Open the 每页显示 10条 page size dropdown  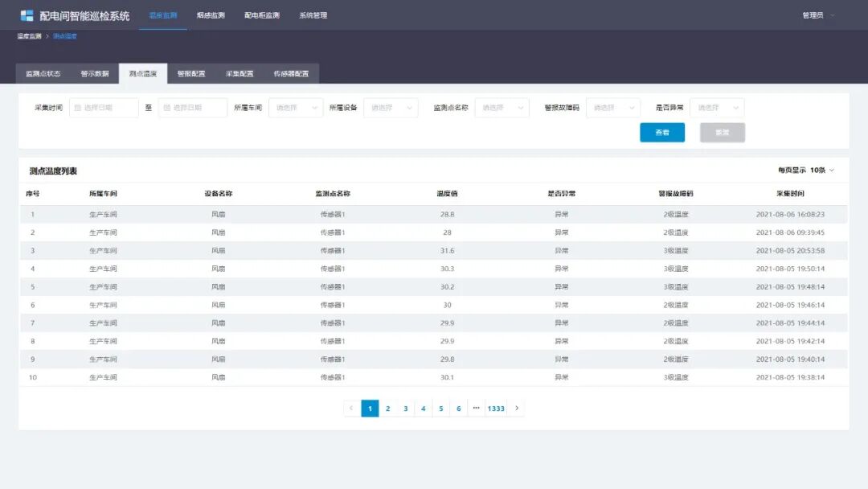(x=806, y=170)
